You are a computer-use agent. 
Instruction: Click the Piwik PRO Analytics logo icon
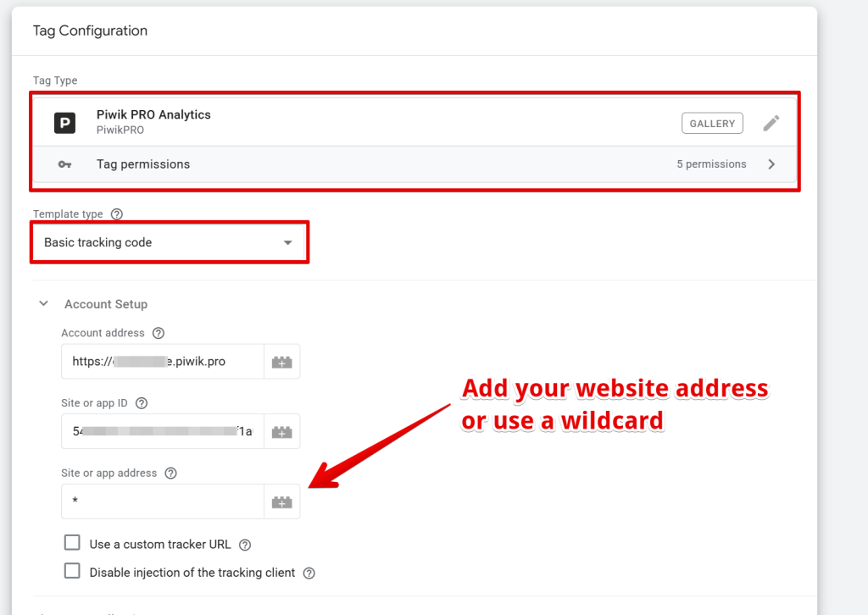64,123
